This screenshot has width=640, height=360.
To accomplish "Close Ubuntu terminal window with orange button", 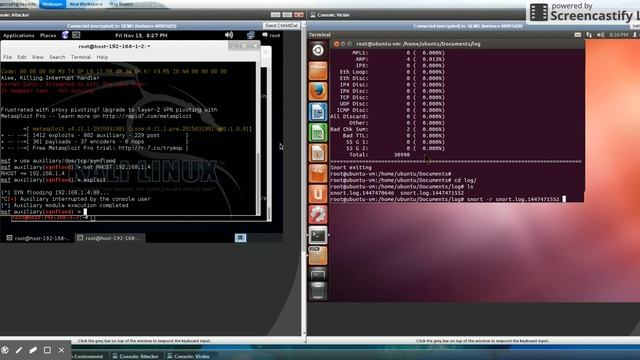I will (336, 44).
